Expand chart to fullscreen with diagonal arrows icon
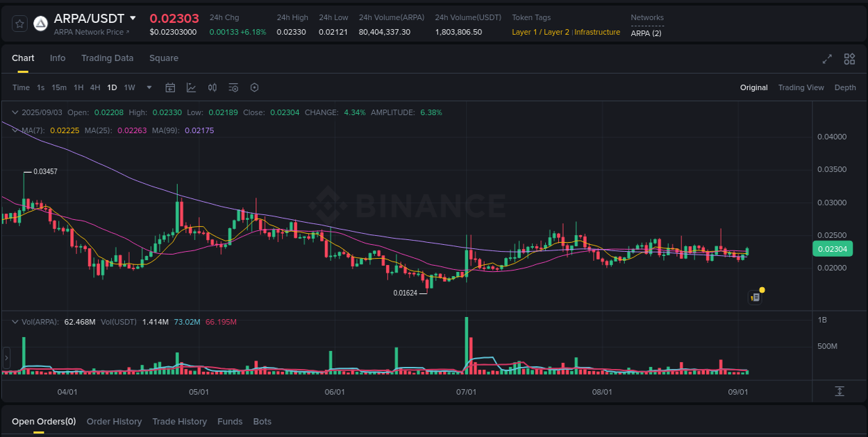The width and height of the screenshot is (868, 437). tap(826, 60)
